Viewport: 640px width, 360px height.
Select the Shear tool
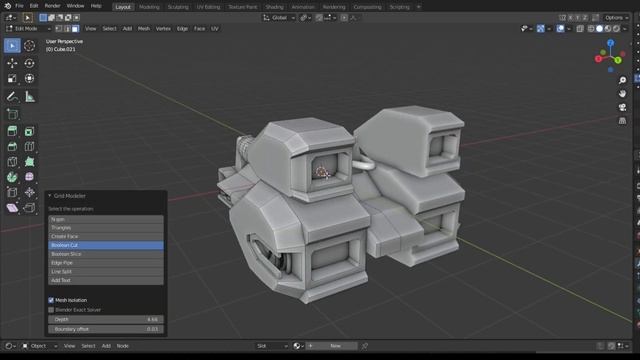click(12, 208)
